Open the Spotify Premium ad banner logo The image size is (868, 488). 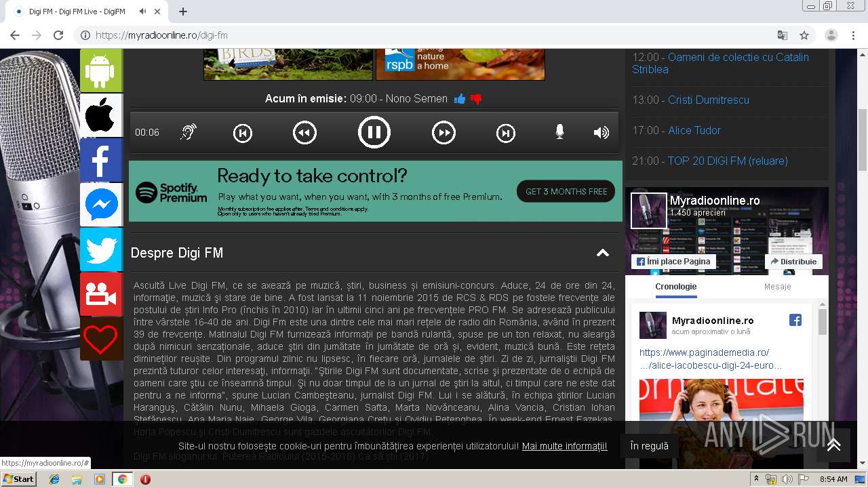(x=172, y=192)
